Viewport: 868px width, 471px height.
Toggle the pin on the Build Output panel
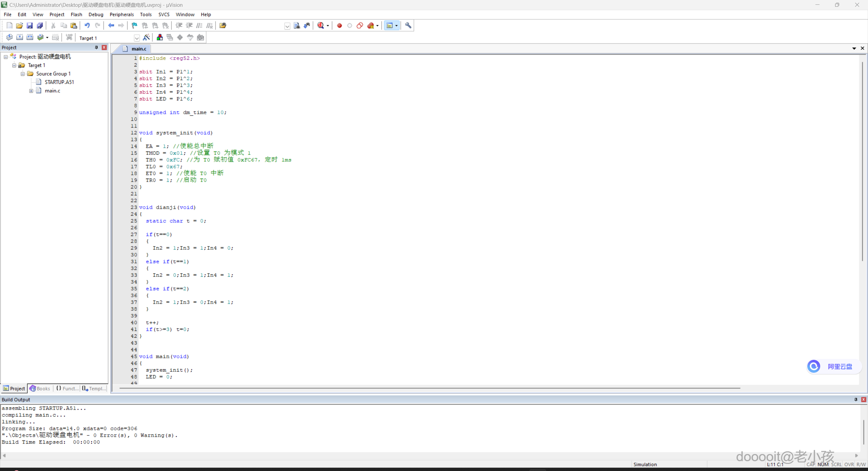tap(856, 400)
